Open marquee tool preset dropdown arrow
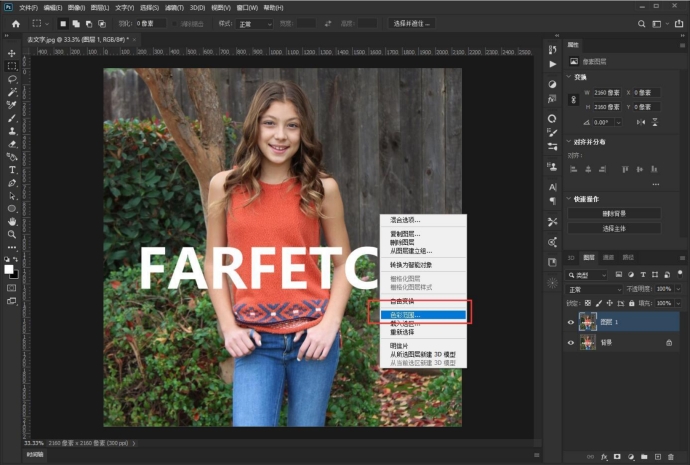The height and width of the screenshot is (465, 690). 47,24
